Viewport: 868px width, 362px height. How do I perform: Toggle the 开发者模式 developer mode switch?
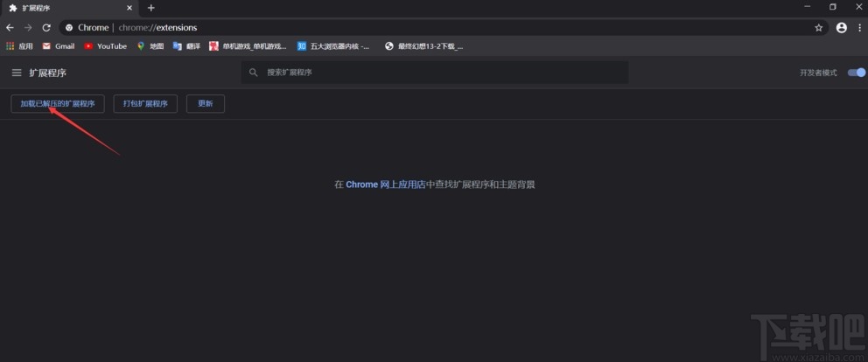pos(857,73)
